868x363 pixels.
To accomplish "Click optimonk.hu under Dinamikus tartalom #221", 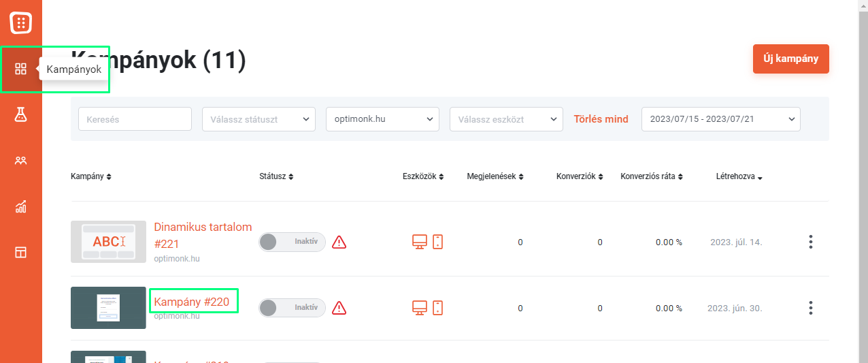I will click(177, 259).
